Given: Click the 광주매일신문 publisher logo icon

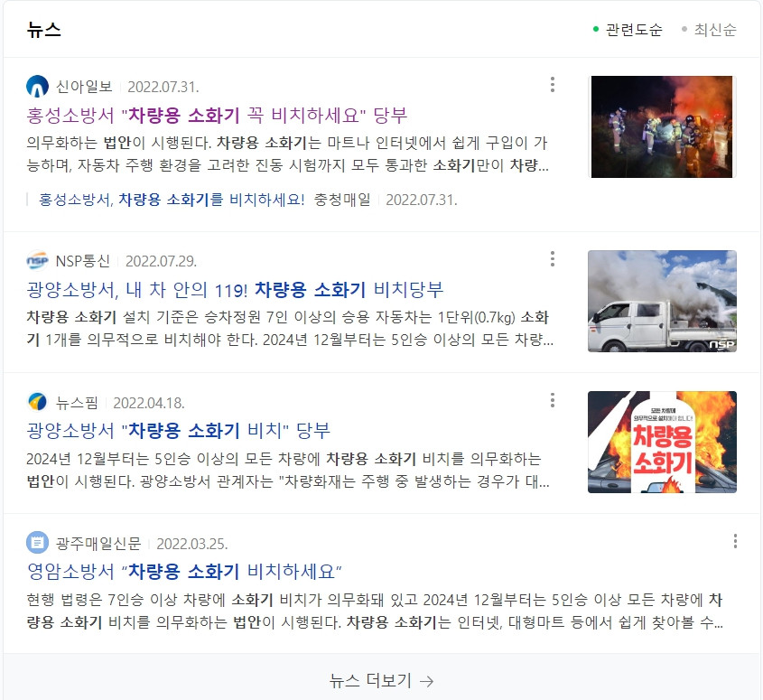Looking at the screenshot, I should coord(37,543).
